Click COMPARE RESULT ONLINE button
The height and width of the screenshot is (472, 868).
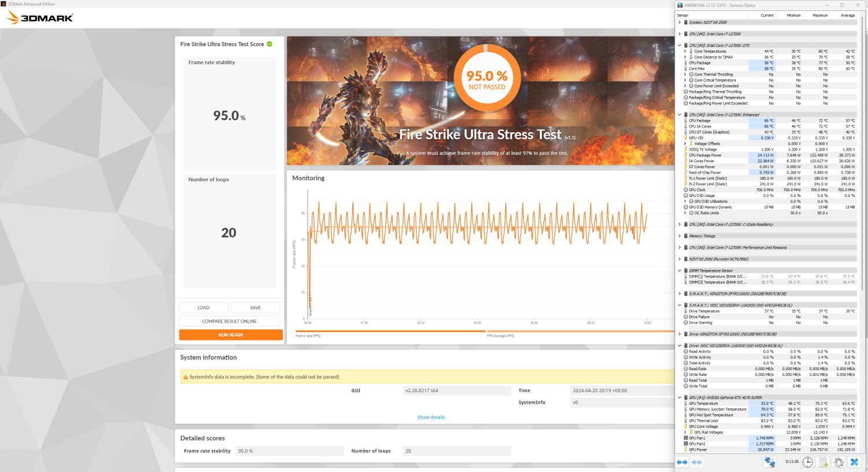tap(230, 321)
